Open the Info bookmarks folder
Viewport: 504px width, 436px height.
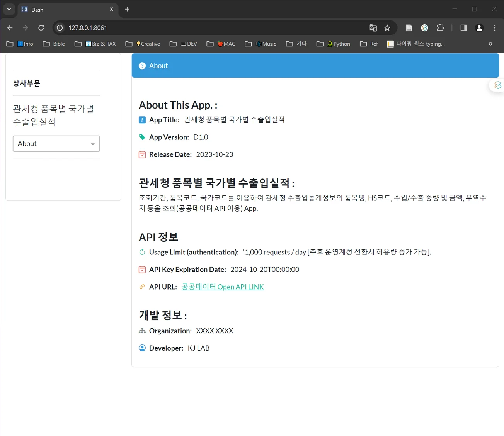pos(20,44)
